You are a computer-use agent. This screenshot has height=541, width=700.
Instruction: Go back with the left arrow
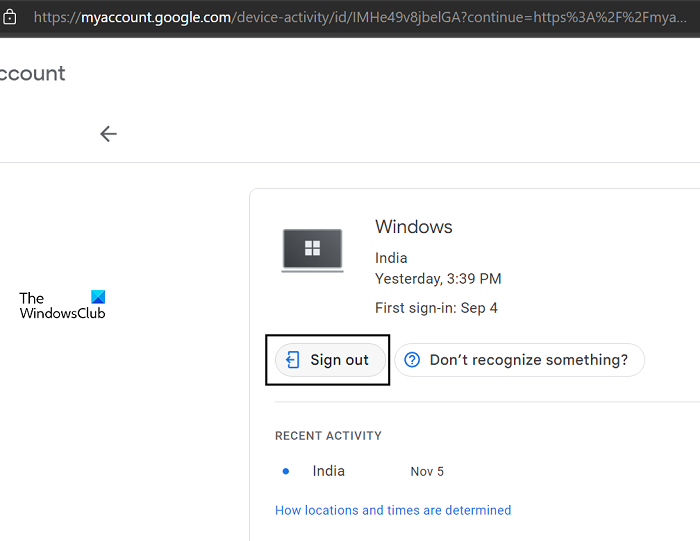pos(108,133)
